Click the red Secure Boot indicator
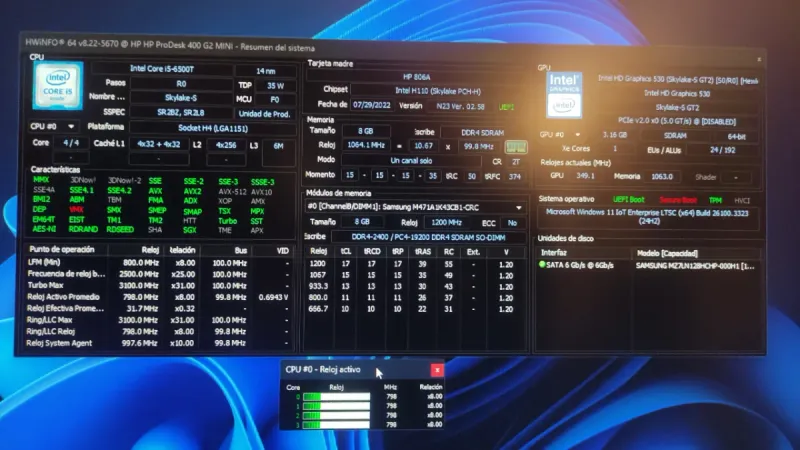 (x=678, y=200)
